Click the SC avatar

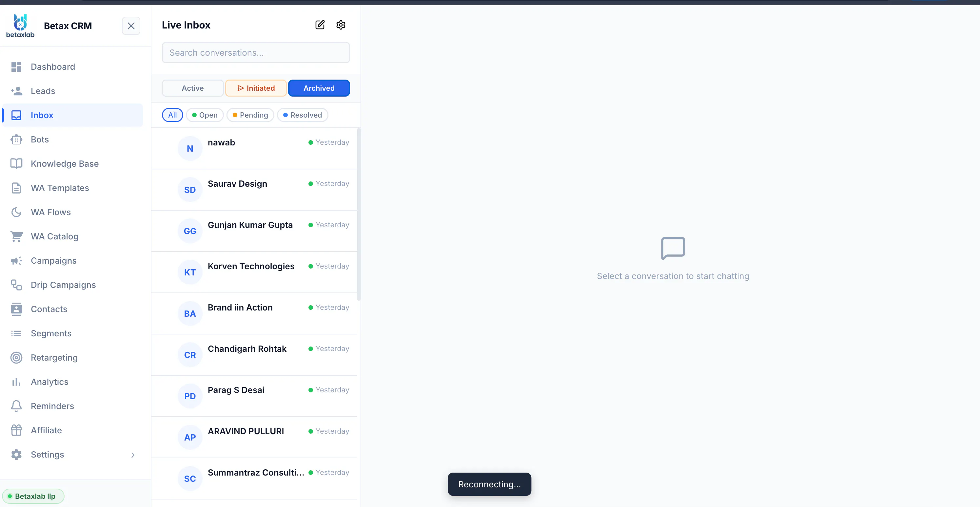[x=190, y=479]
